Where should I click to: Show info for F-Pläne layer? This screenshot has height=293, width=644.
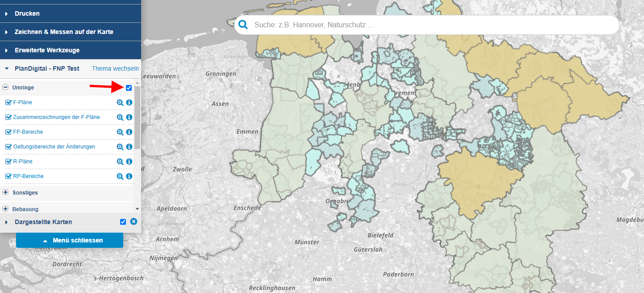point(129,102)
